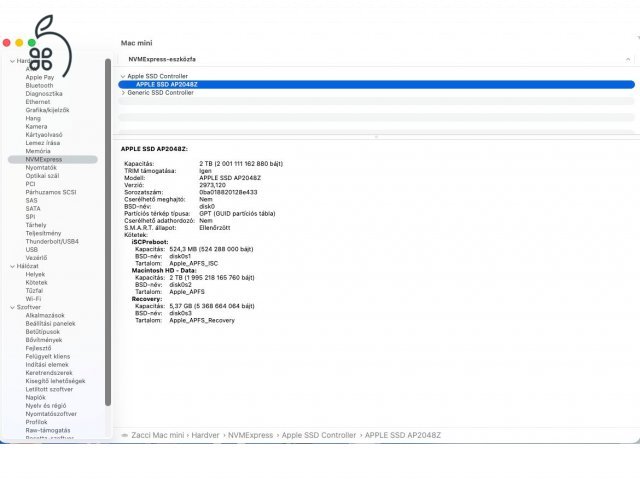Click Apple SSD Controller in breadcrumb path
This screenshot has height=480, width=640.
pyautogui.click(x=319, y=435)
